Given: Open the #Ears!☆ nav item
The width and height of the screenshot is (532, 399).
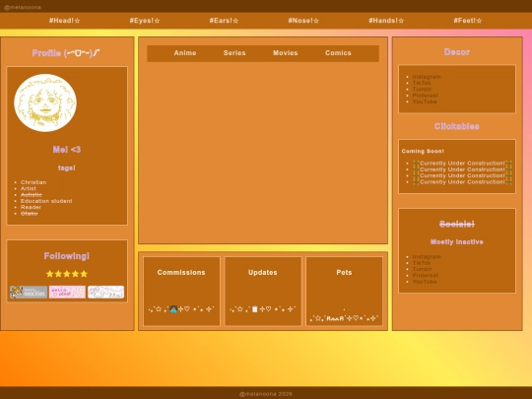Looking at the screenshot, I should click(224, 21).
